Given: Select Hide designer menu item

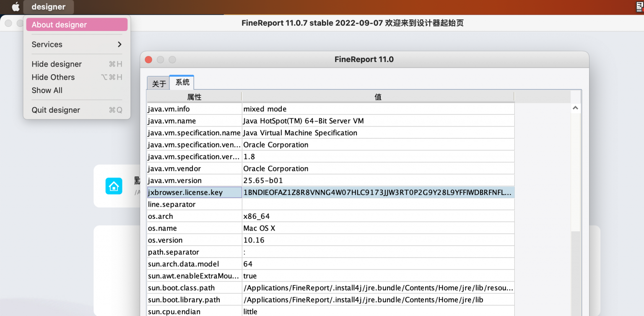Looking at the screenshot, I should coord(56,64).
